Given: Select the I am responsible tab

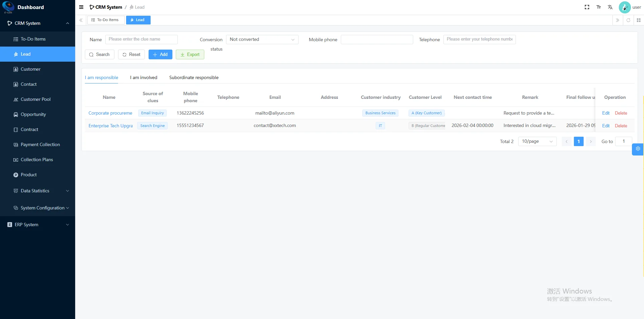Looking at the screenshot, I should [101, 77].
